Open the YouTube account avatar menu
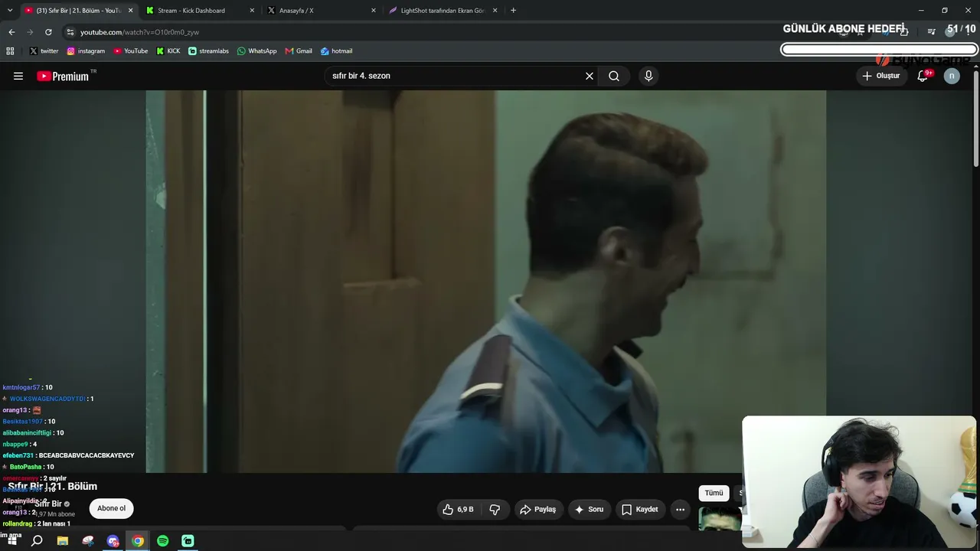 point(952,76)
